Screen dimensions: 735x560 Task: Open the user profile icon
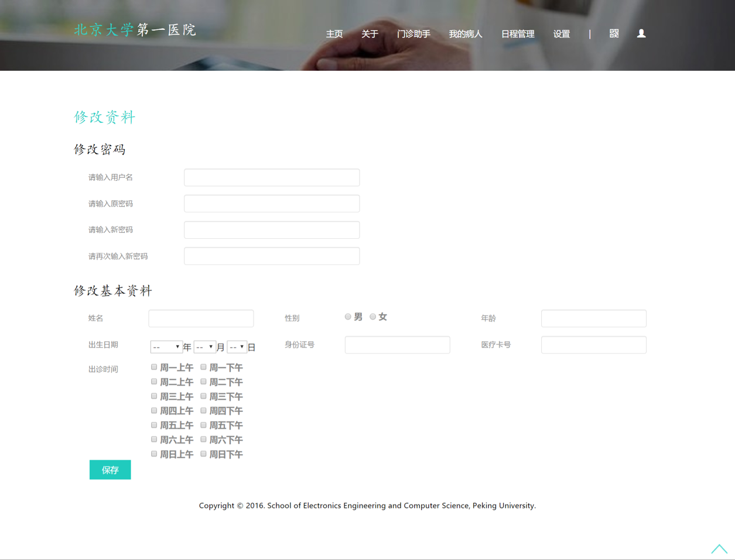coord(641,33)
